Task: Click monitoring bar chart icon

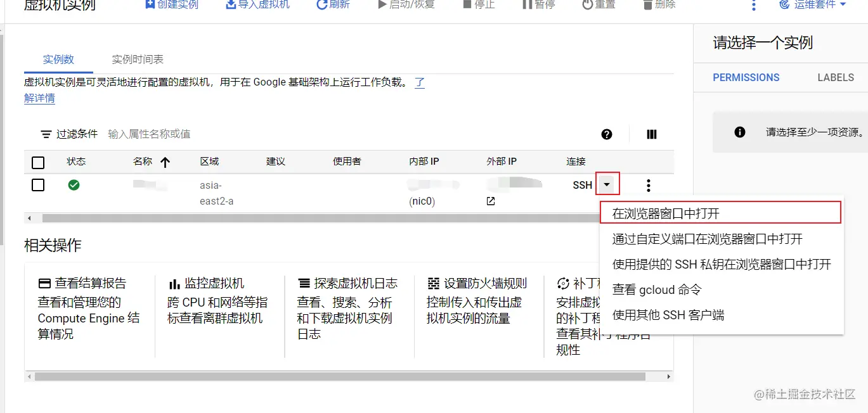Action: pyautogui.click(x=174, y=283)
